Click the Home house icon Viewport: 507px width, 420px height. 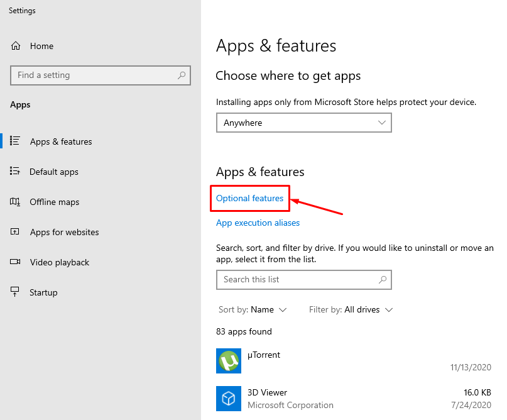[x=16, y=46]
